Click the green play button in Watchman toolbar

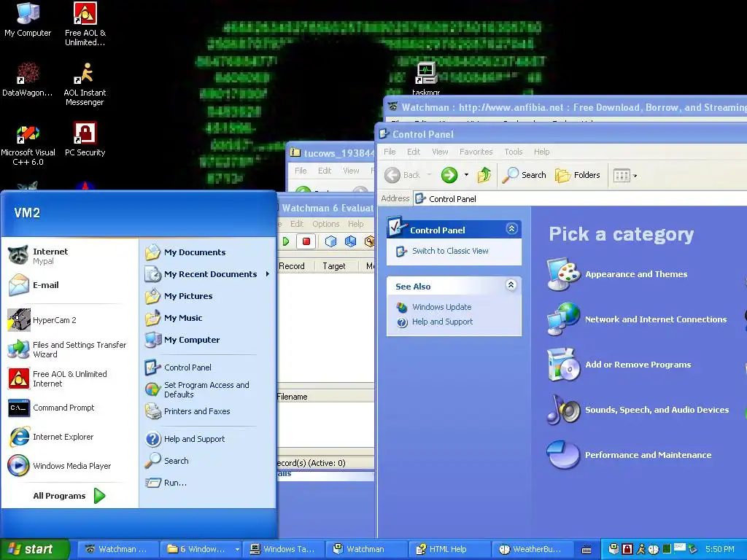pyautogui.click(x=286, y=241)
